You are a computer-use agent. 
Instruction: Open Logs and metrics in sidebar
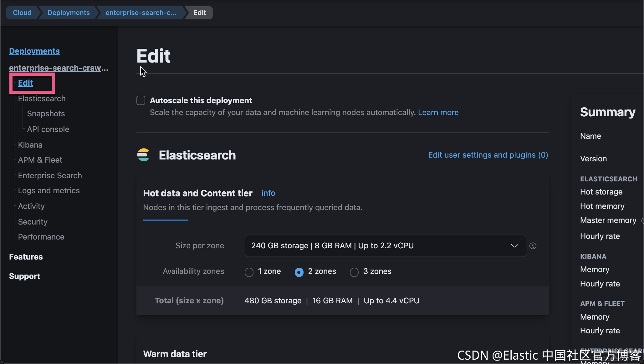click(x=49, y=190)
